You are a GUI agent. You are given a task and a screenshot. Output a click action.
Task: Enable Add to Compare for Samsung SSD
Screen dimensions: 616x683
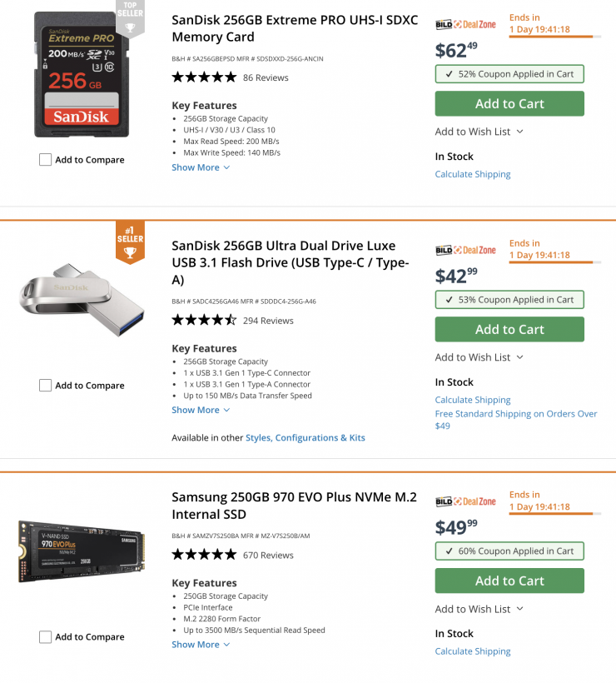pos(46,637)
